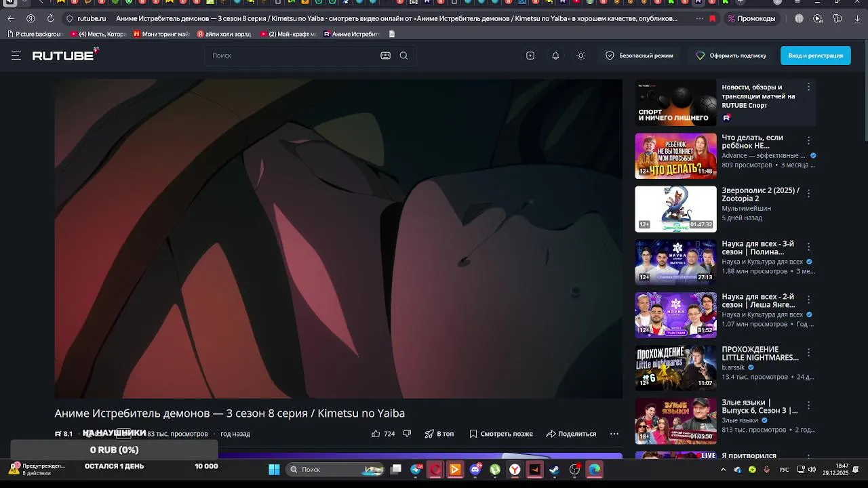Toggle Безопасный режим safe mode
Viewport: 868px width, 488px height.
click(x=639, y=56)
